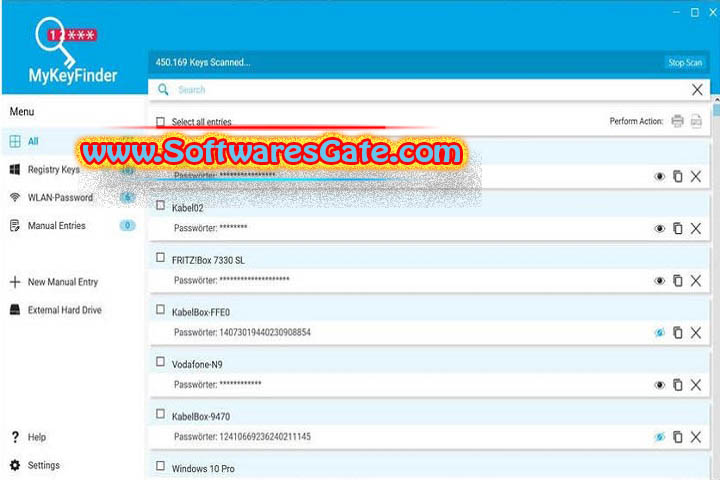The image size is (720, 480).
Task: Check the Vodafone-N9 checkbox
Action: pyautogui.click(x=160, y=362)
